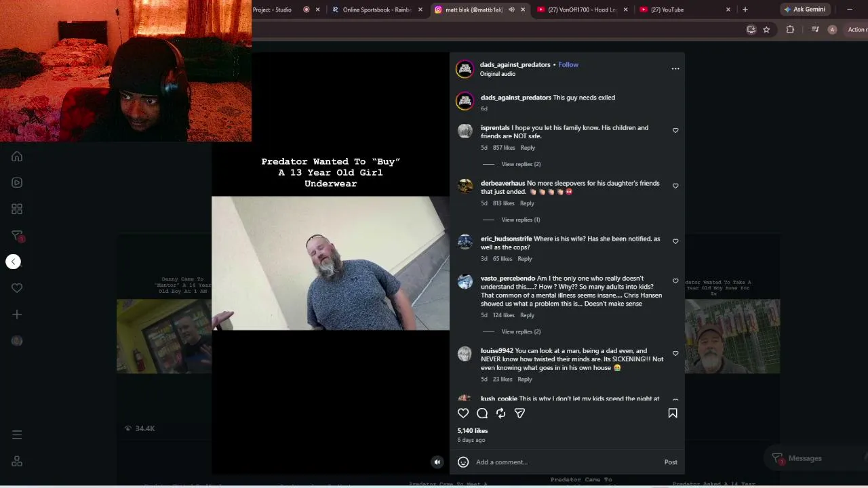Like the isprentals comment
The height and width of the screenshot is (488, 868).
click(675, 130)
